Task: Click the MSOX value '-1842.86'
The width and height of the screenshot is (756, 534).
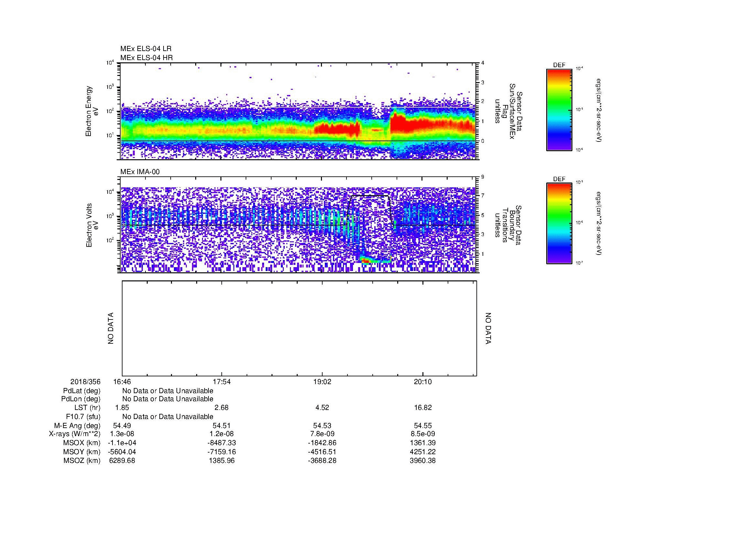Action: [322, 443]
